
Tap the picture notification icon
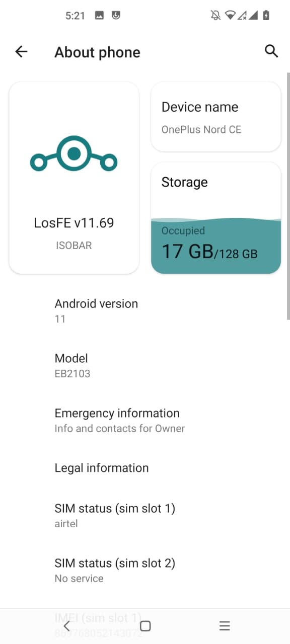(x=99, y=16)
